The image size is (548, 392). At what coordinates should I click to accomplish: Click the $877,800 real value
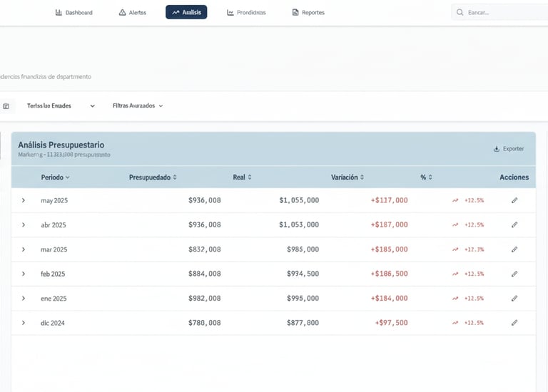click(x=303, y=323)
